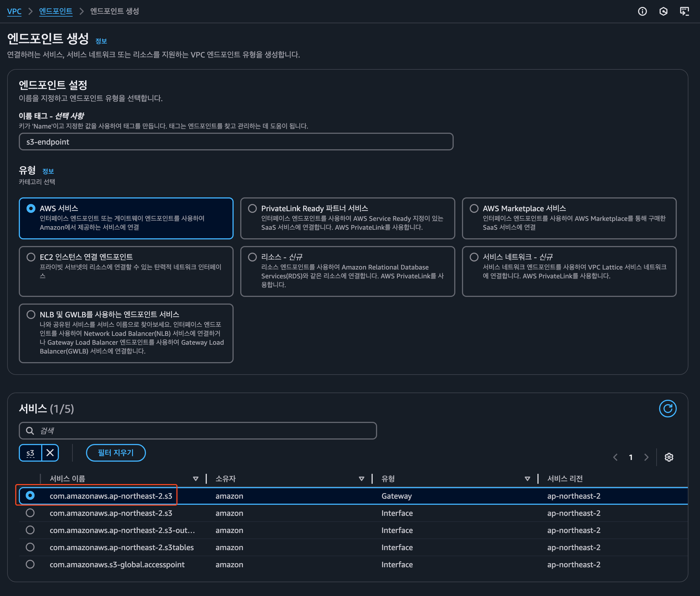
Task: Refresh the services list
Action: 668,409
